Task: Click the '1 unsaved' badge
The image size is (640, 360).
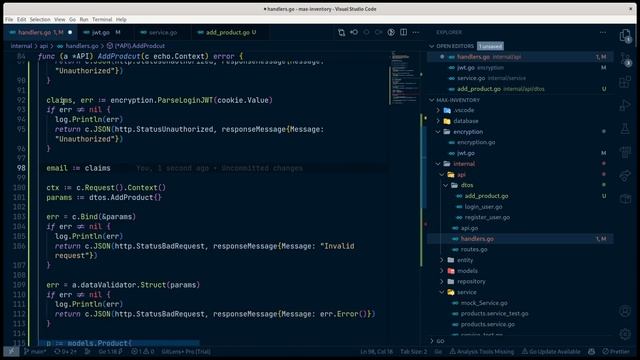Action: [491, 46]
